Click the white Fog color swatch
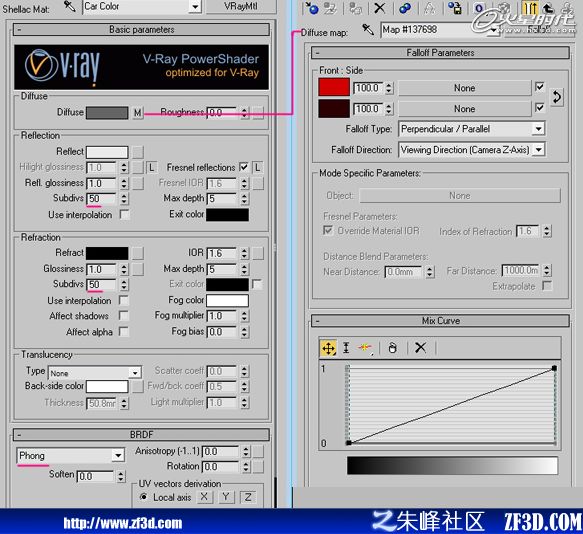 coord(227,300)
